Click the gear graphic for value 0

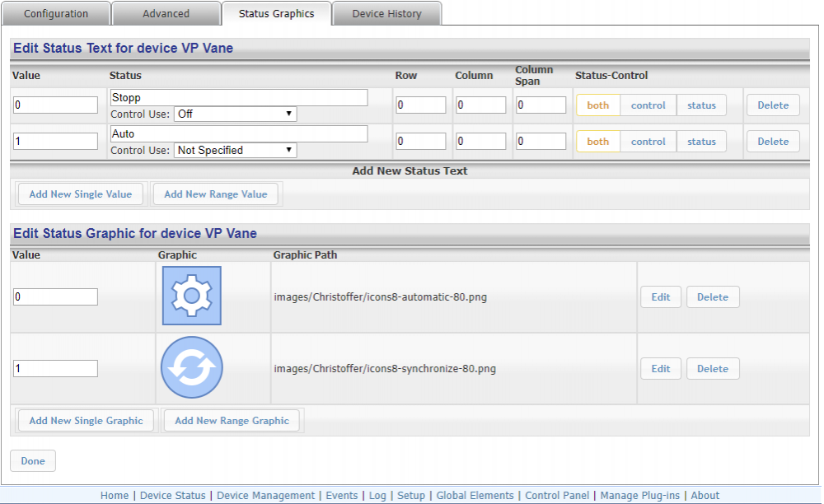pyautogui.click(x=191, y=296)
